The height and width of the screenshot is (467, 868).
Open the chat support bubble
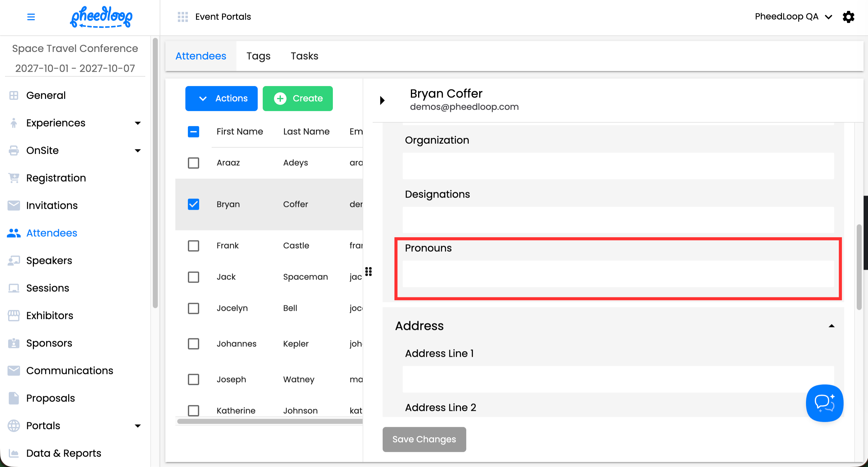(x=824, y=403)
